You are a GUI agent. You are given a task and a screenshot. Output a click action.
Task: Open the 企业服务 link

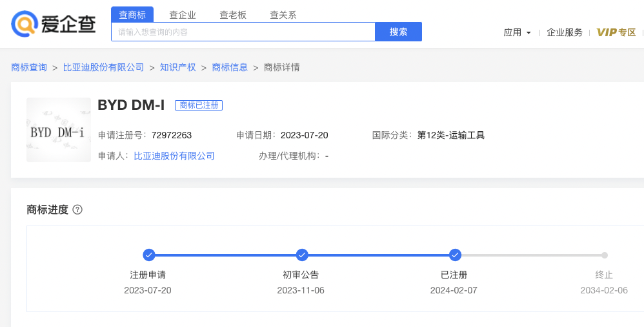tap(565, 32)
